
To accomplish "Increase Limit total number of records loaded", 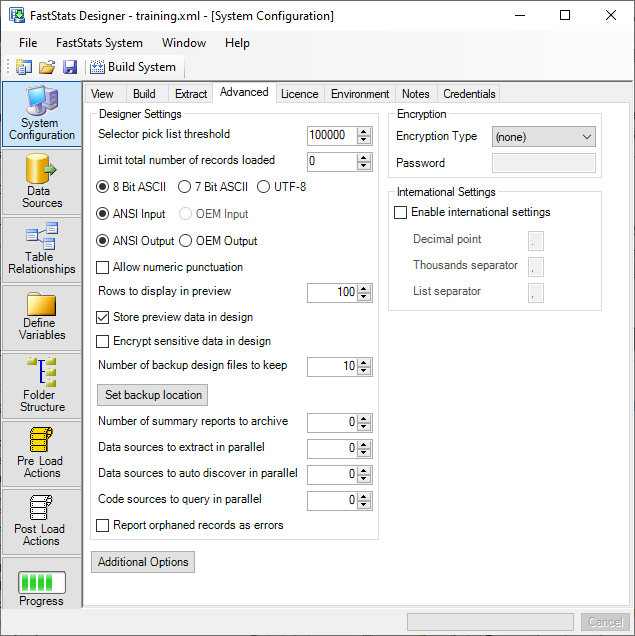I will [364, 157].
